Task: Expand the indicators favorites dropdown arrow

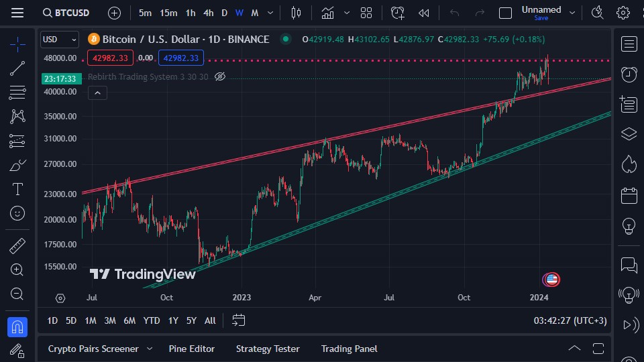Action: (x=347, y=13)
